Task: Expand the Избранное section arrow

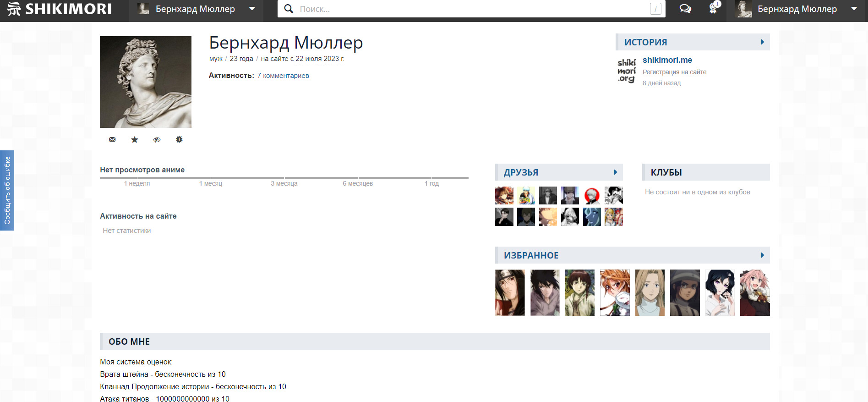Action: 762,255
